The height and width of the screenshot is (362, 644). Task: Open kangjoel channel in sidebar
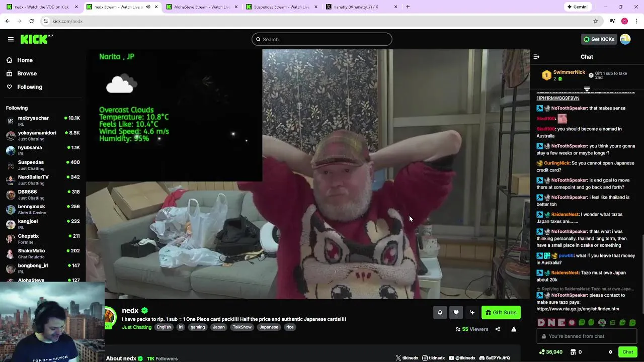(43, 224)
